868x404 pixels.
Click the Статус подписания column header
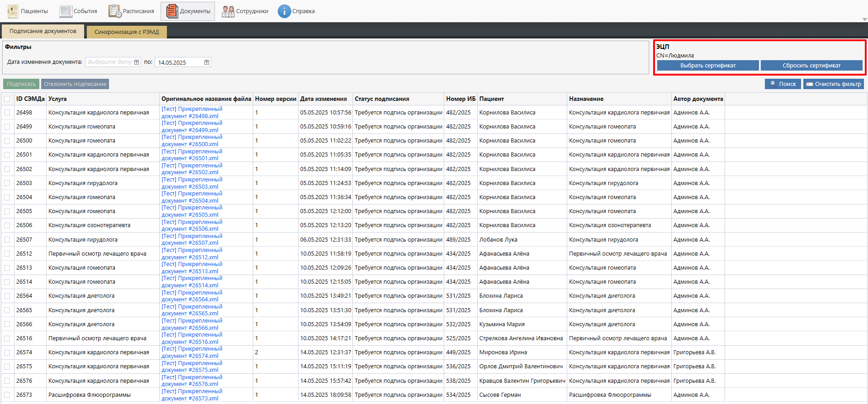[x=382, y=99]
